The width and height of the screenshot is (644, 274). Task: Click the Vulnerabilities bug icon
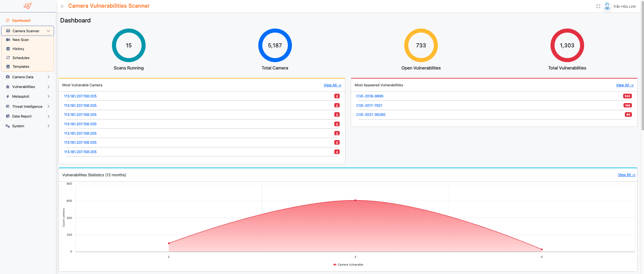pos(8,87)
